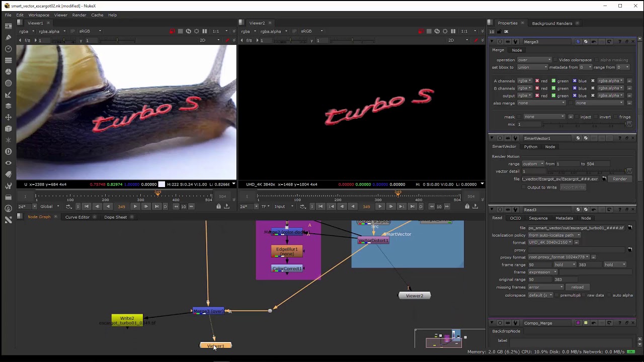
Task: Open the Merge3 operation dropdown
Action: click(534, 60)
